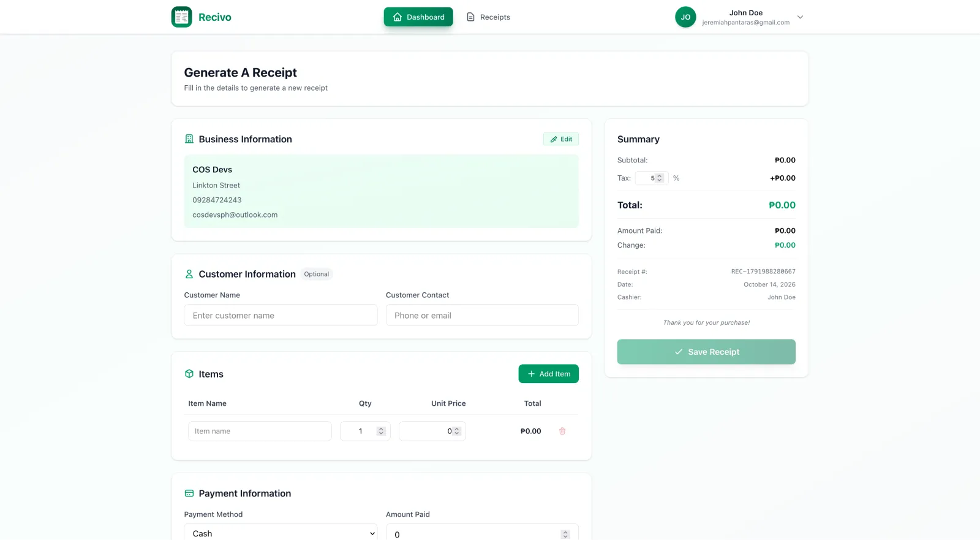This screenshot has width=980, height=540.
Task: Adjust the Unit Price stepper arrows
Action: click(x=456, y=431)
